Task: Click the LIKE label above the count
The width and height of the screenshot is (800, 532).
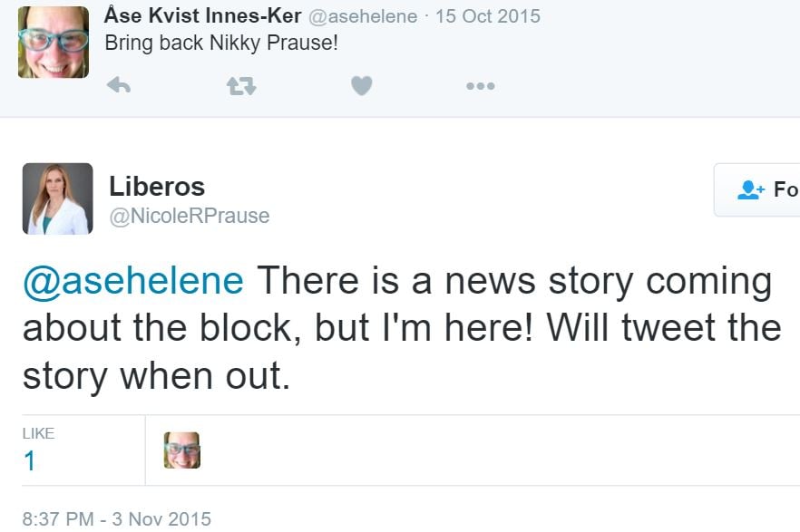Action: tap(38, 433)
